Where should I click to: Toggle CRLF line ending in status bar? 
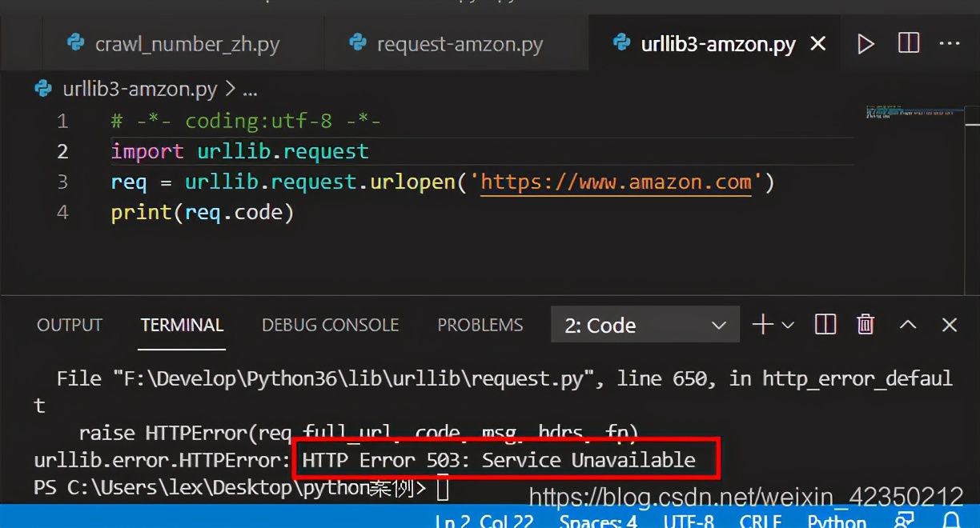[x=759, y=521]
